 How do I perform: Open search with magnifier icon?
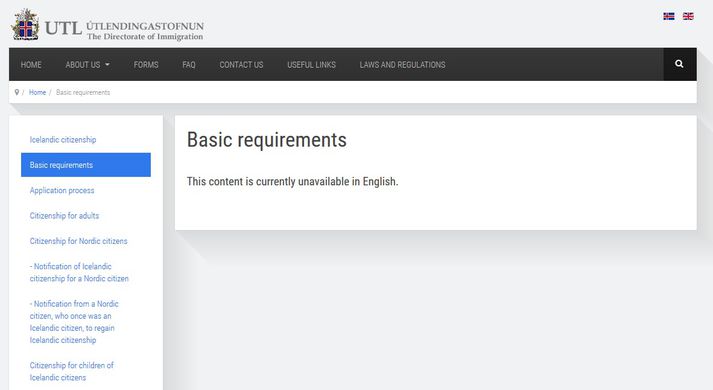[679, 64]
